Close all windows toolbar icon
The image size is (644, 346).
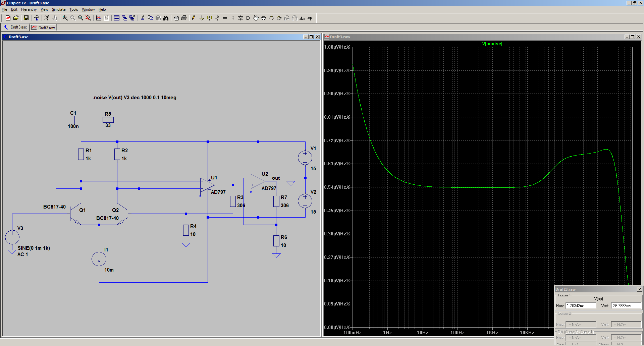(132, 18)
